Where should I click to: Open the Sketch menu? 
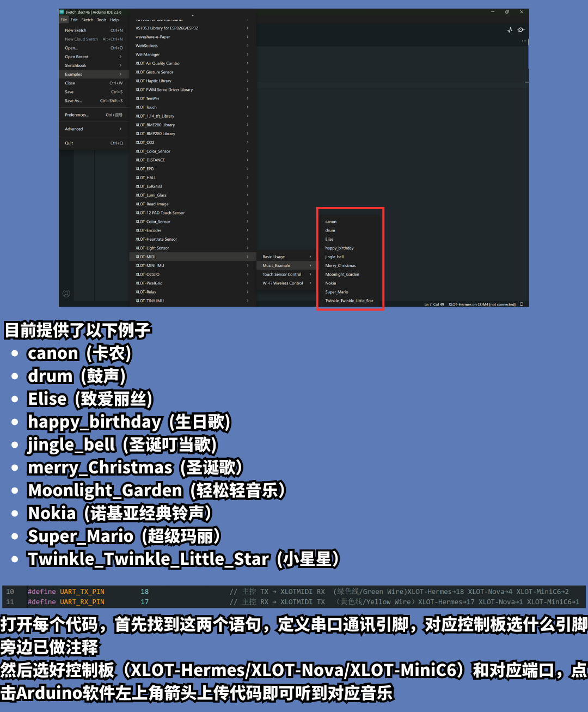pos(87,20)
